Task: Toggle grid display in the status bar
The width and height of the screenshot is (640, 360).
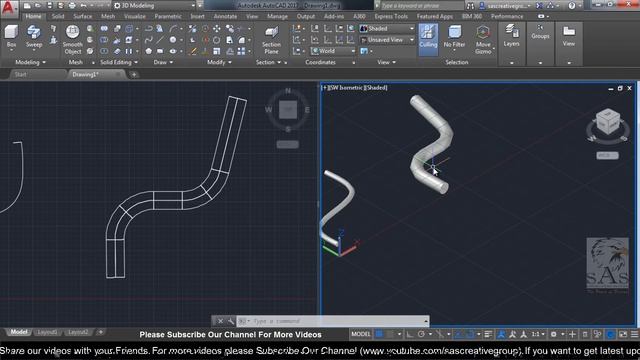Action: tap(379, 334)
